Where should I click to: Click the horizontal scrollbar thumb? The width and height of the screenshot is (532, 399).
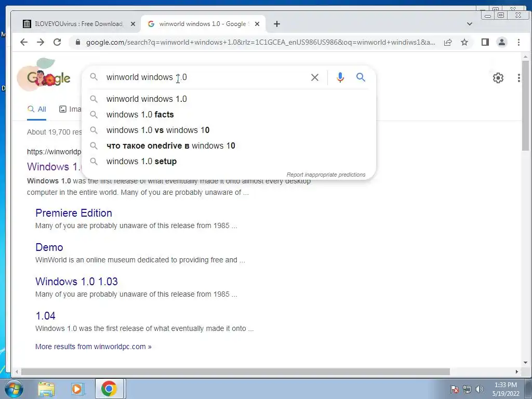(235, 372)
